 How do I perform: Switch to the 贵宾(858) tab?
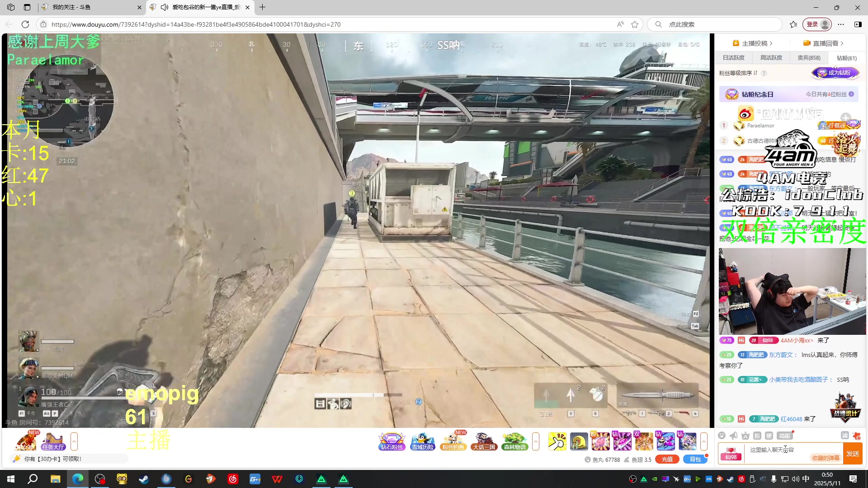coord(809,58)
